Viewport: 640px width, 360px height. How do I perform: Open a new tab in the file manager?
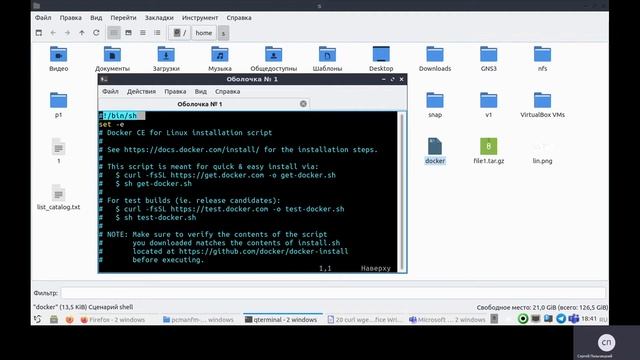click(39, 33)
